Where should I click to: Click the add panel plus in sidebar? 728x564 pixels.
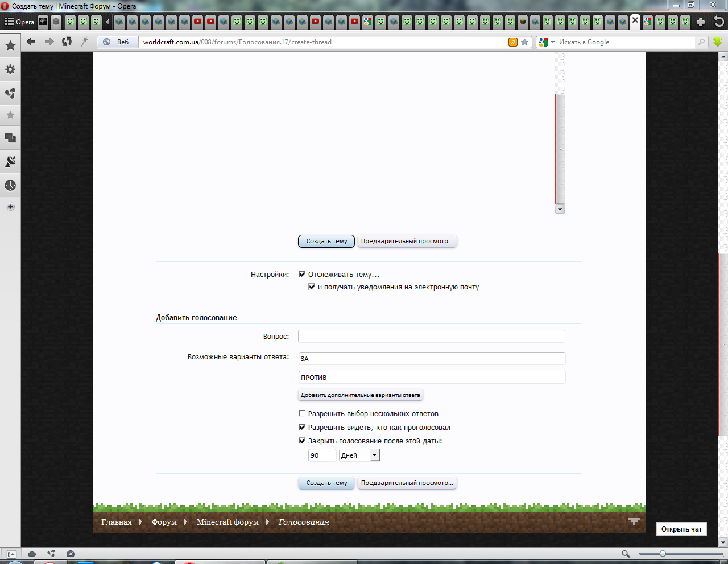(x=10, y=207)
